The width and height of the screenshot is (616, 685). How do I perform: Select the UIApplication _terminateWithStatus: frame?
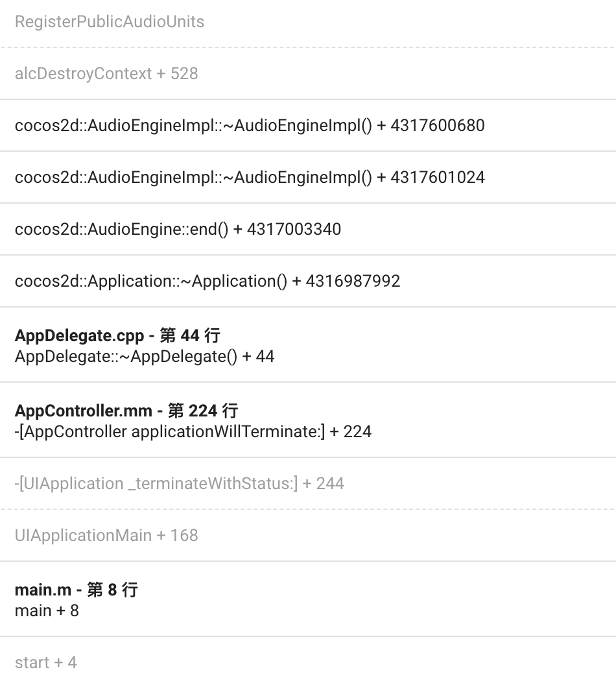click(179, 483)
